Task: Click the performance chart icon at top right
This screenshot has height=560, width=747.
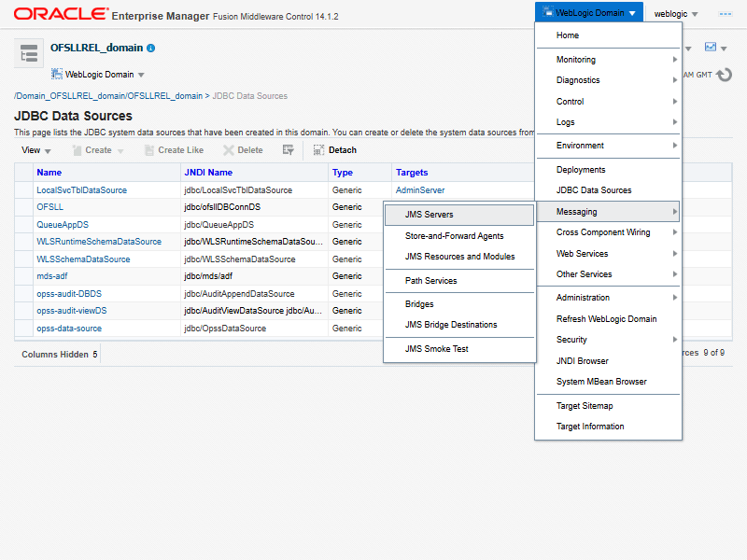Action: pyautogui.click(x=711, y=47)
